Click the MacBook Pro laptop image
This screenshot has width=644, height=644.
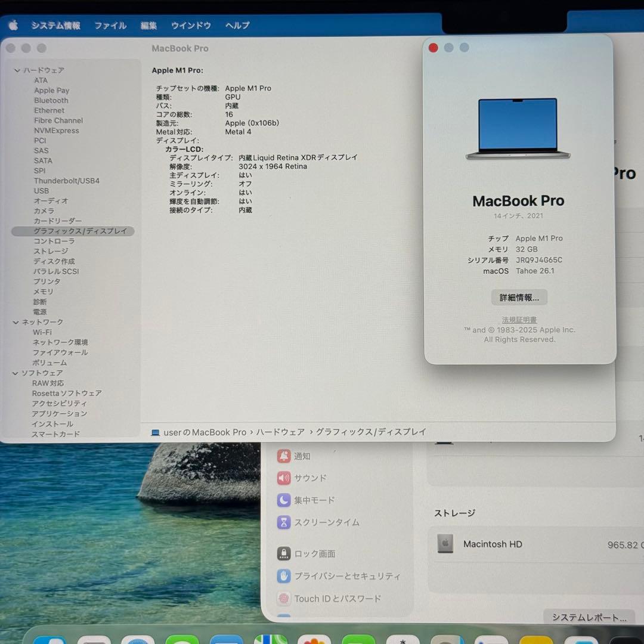coord(518,129)
